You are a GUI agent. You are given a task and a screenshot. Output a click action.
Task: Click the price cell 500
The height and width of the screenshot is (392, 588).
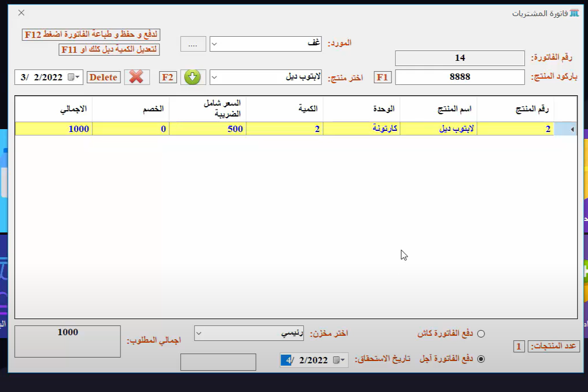tap(208, 129)
